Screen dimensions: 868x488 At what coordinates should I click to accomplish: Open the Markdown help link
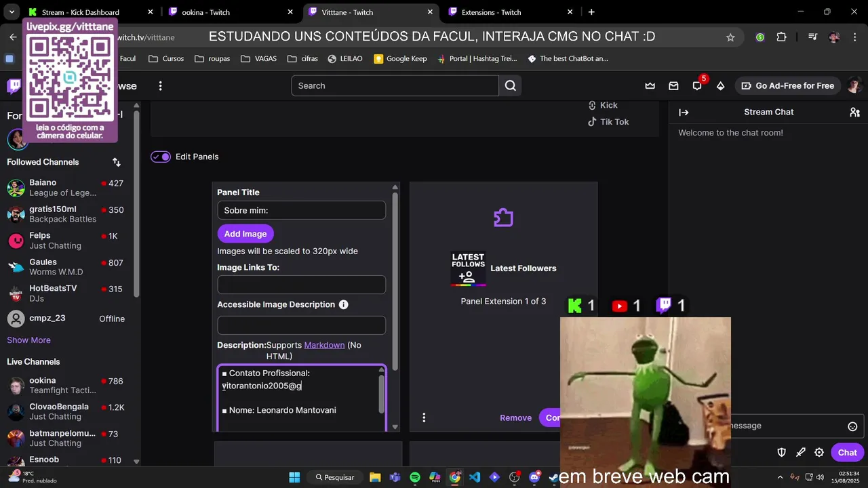[x=324, y=345]
